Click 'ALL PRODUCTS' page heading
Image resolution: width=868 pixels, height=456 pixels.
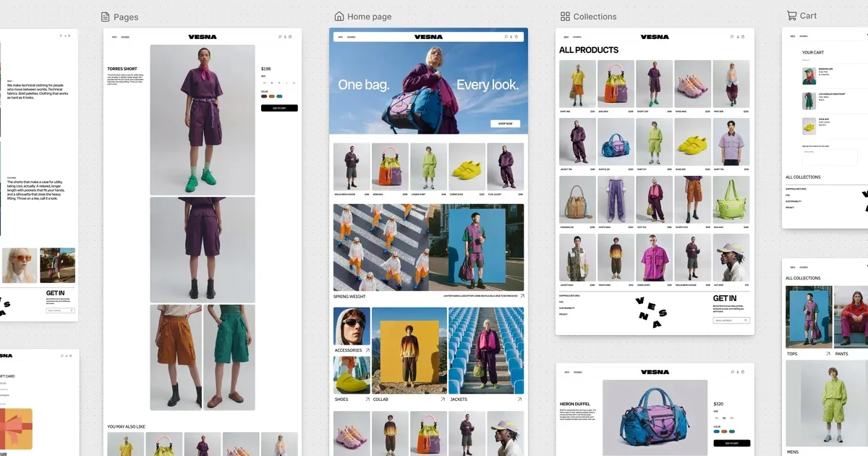tap(589, 50)
